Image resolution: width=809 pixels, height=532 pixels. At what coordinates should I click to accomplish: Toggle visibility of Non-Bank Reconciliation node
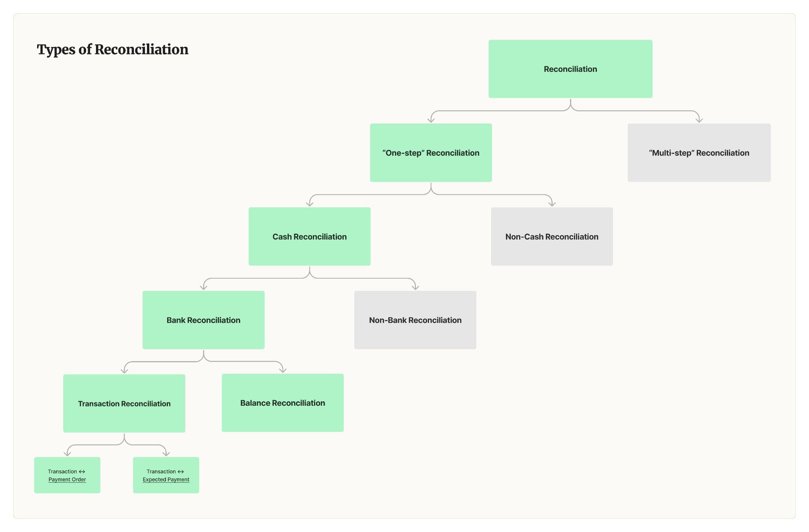pos(416,319)
